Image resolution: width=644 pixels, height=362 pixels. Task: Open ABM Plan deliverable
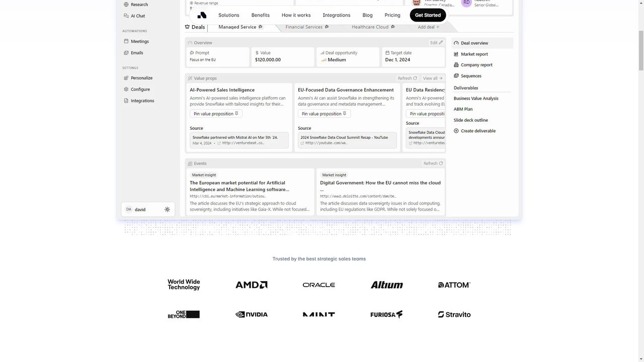pos(463,109)
